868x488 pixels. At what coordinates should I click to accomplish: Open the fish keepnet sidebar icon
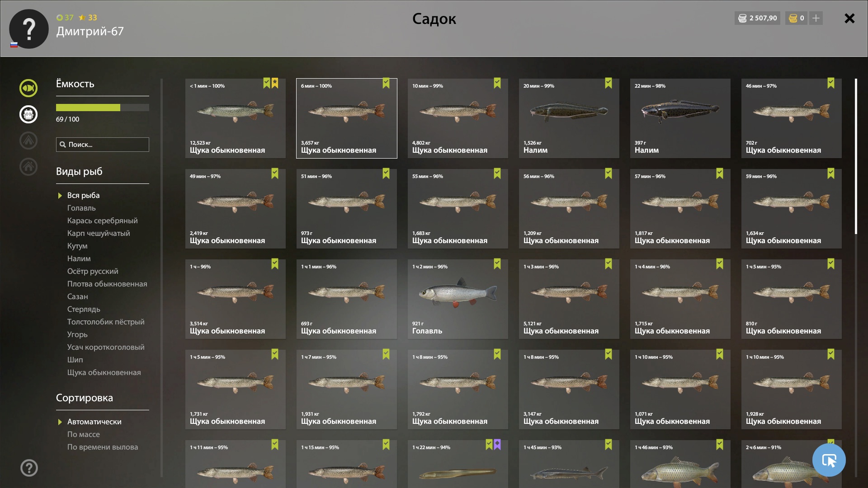click(28, 88)
